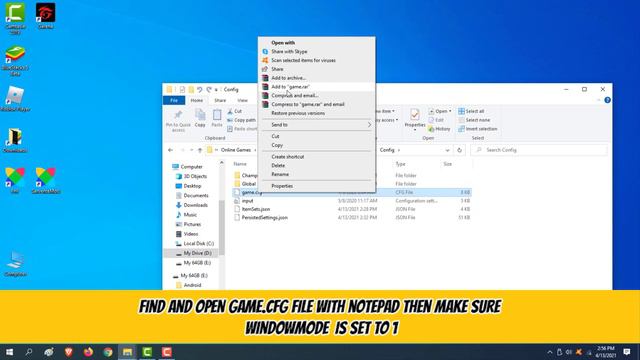The width and height of the screenshot is (640, 360).
Task: Choose Restore previous versions
Action: point(317,113)
